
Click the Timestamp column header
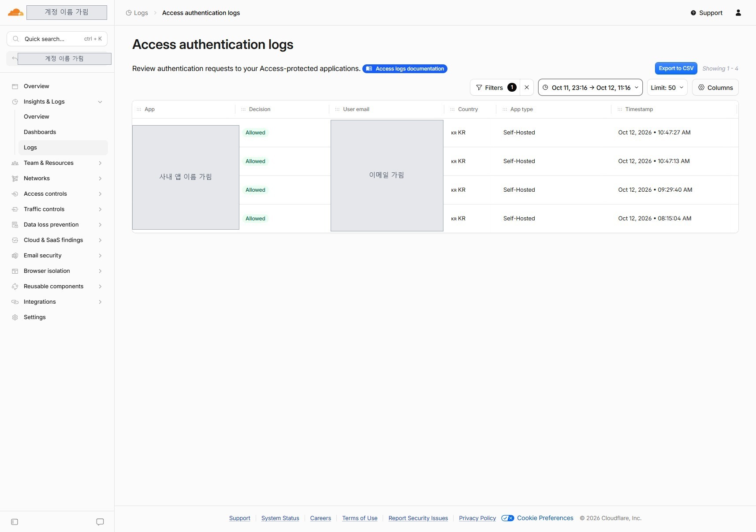[639, 109]
